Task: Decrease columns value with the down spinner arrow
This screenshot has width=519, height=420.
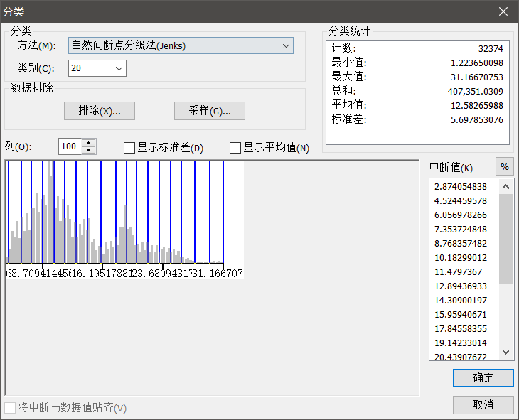Action: [x=88, y=150]
